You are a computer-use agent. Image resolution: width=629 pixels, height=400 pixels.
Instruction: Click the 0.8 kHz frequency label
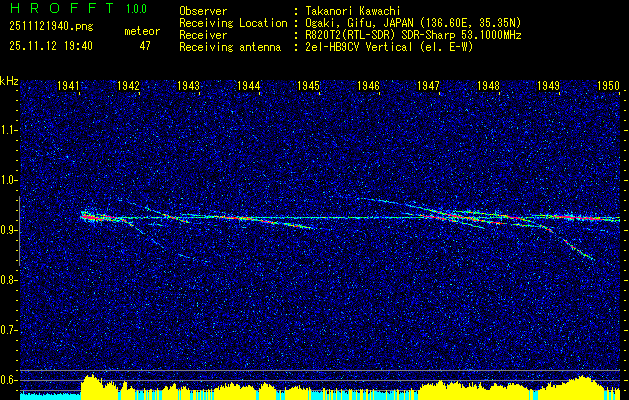click(x=7, y=280)
